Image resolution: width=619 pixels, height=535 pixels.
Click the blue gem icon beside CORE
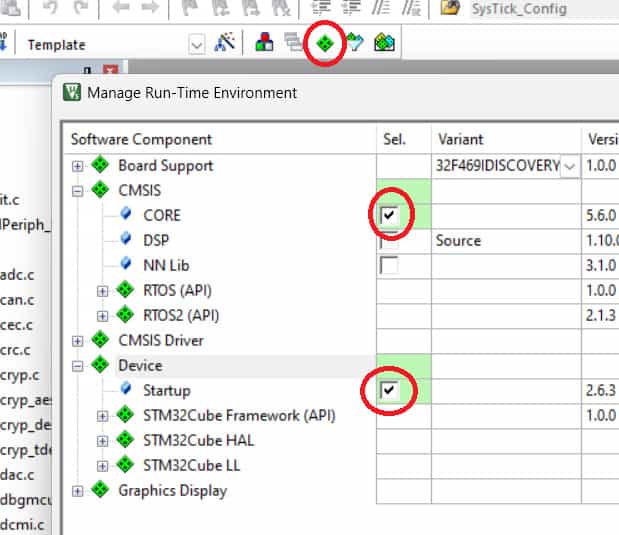126,214
